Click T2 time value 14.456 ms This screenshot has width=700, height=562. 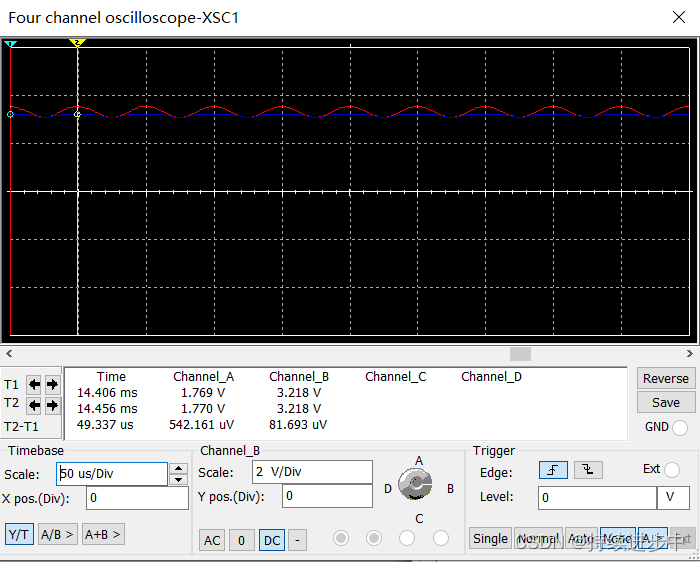point(107,409)
